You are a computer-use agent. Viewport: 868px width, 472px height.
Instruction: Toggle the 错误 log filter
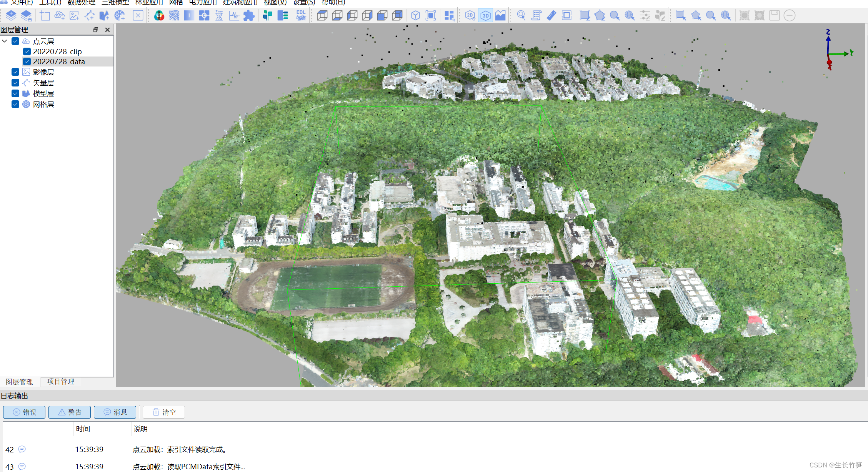pos(24,412)
